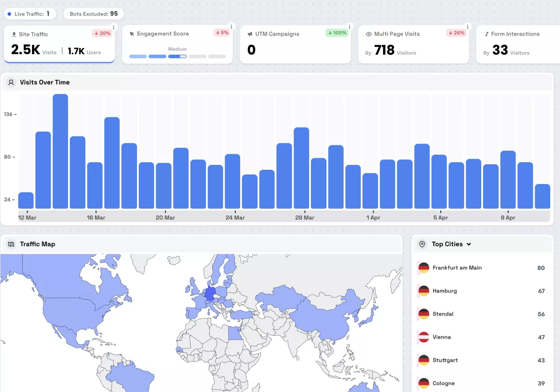
Task: Select the Site Traffic metric card
Action: pyautogui.click(x=59, y=44)
